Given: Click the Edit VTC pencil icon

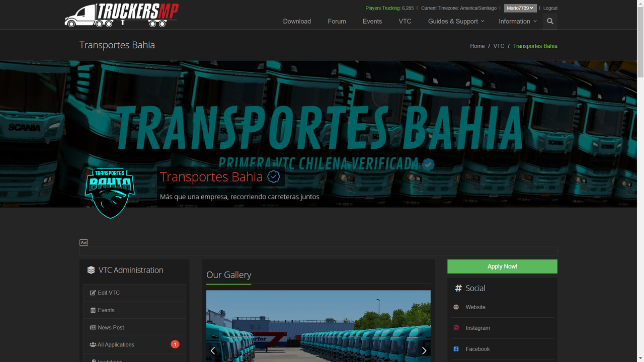Looking at the screenshot, I should tap(93, 293).
